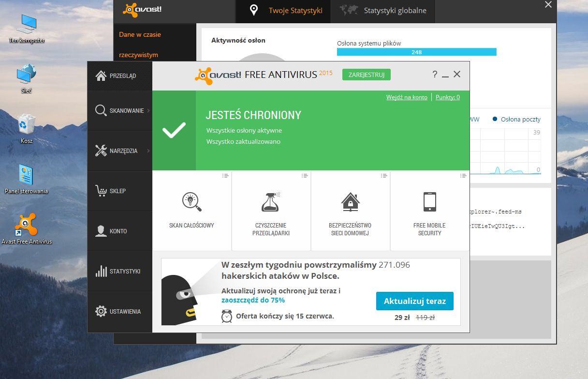Select the Skanowanie magnifier icon

(x=101, y=111)
